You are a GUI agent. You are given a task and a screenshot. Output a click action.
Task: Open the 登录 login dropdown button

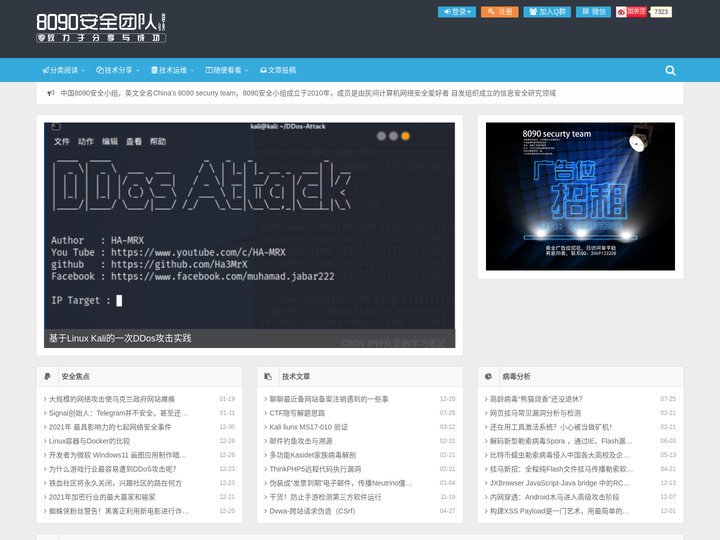pos(456,11)
